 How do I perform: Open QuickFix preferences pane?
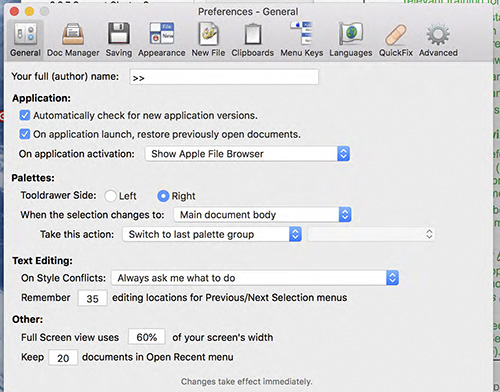click(x=396, y=39)
